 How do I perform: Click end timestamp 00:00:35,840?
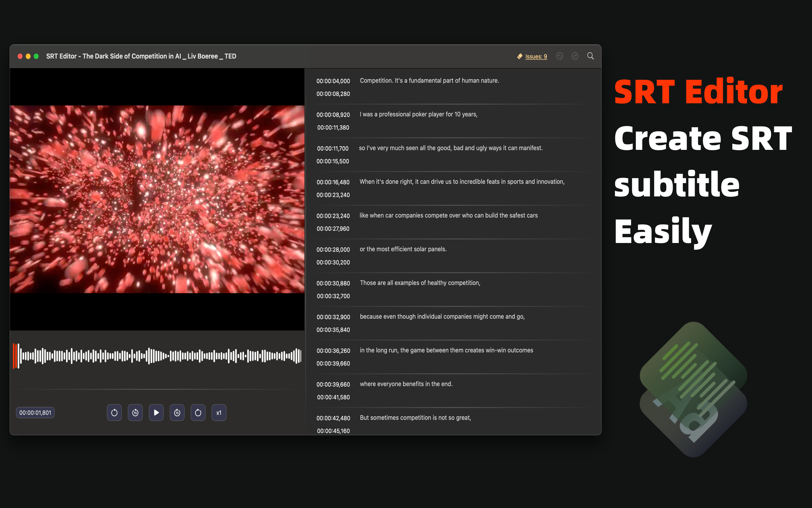tap(333, 330)
